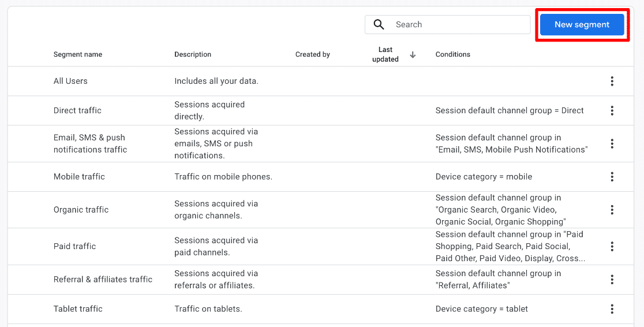This screenshot has width=644, height=327.
Task: Sort by Segment name column header
Action: pyautogui.click(x=78, y=54)
